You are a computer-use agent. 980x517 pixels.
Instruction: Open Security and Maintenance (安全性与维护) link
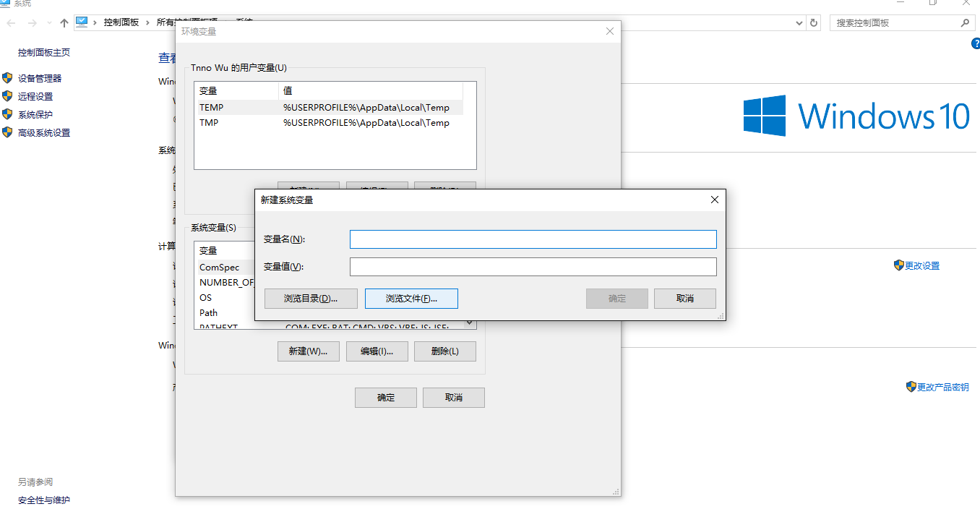pos(44,500)
